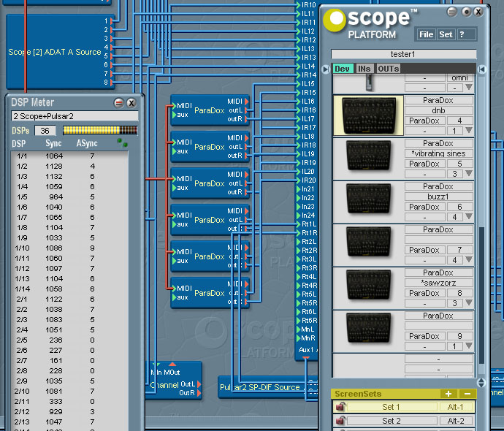Expand dropdown arrow beside omni row

click(469, 87)
